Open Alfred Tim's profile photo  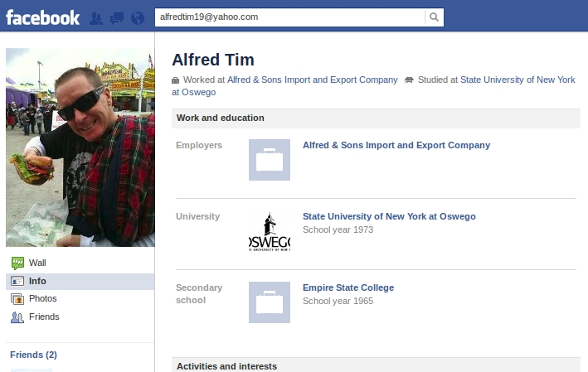pyautogui.click(x=80, y=147)
